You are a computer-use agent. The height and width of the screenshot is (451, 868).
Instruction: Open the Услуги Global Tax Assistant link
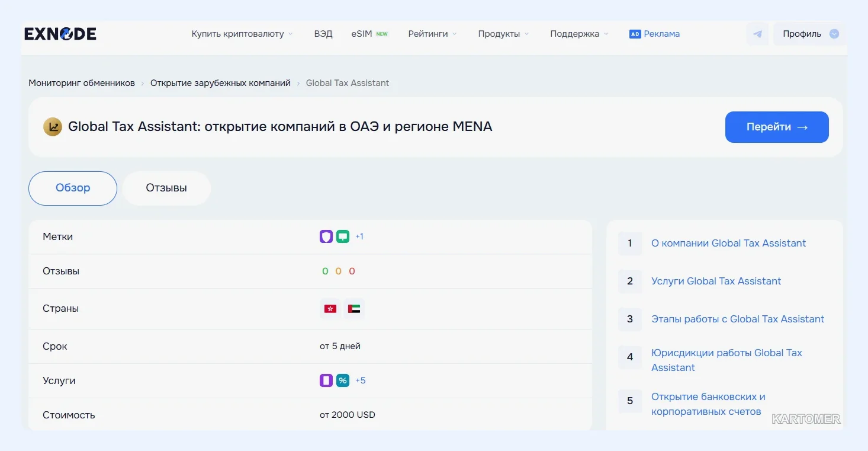[x=716, y=281]
